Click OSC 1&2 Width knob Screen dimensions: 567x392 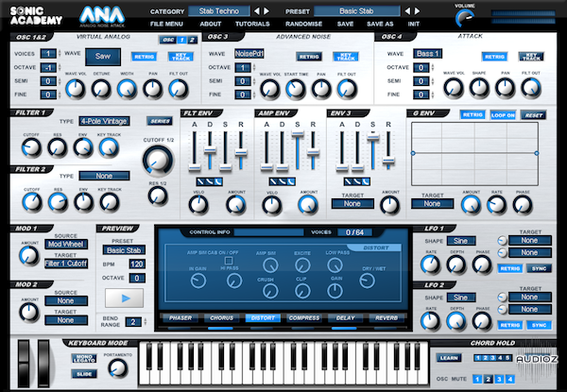127,89
